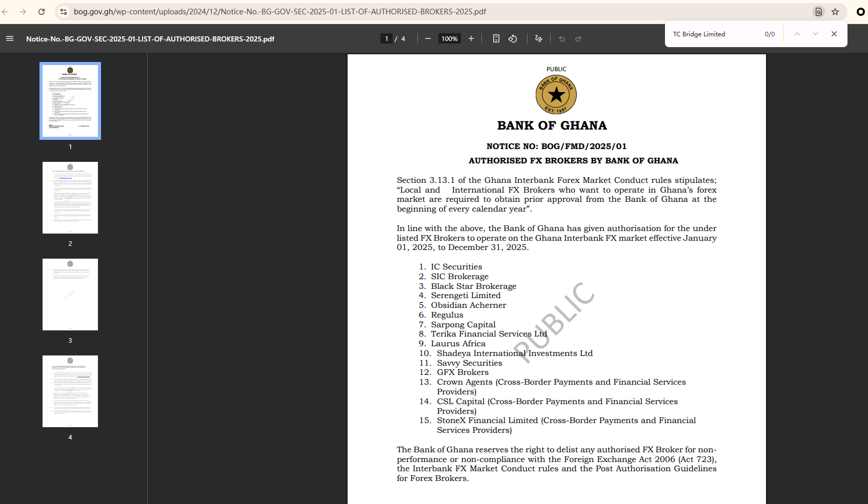
Task: Rotate the PDF counterclockwise
Action: (513, 38)
